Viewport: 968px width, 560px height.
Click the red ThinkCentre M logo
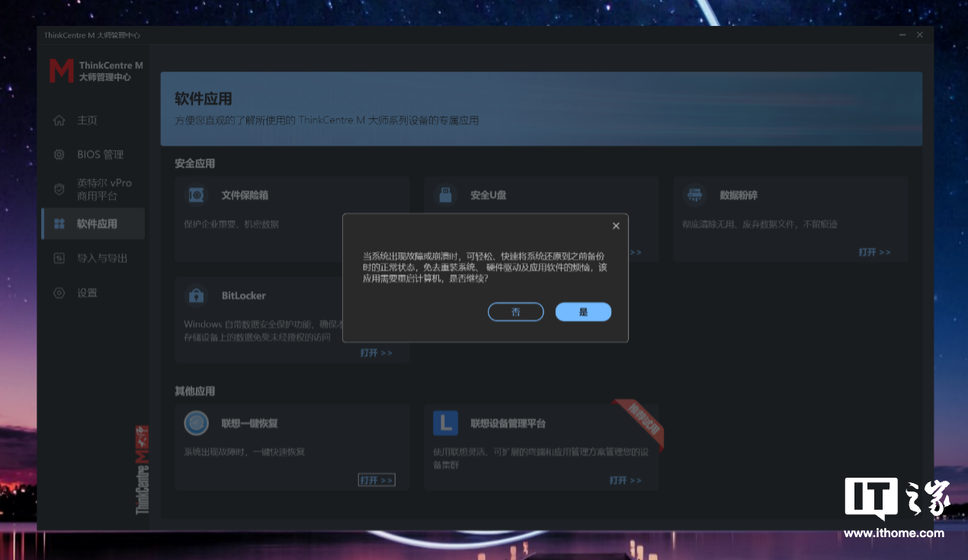click(61, 71)
